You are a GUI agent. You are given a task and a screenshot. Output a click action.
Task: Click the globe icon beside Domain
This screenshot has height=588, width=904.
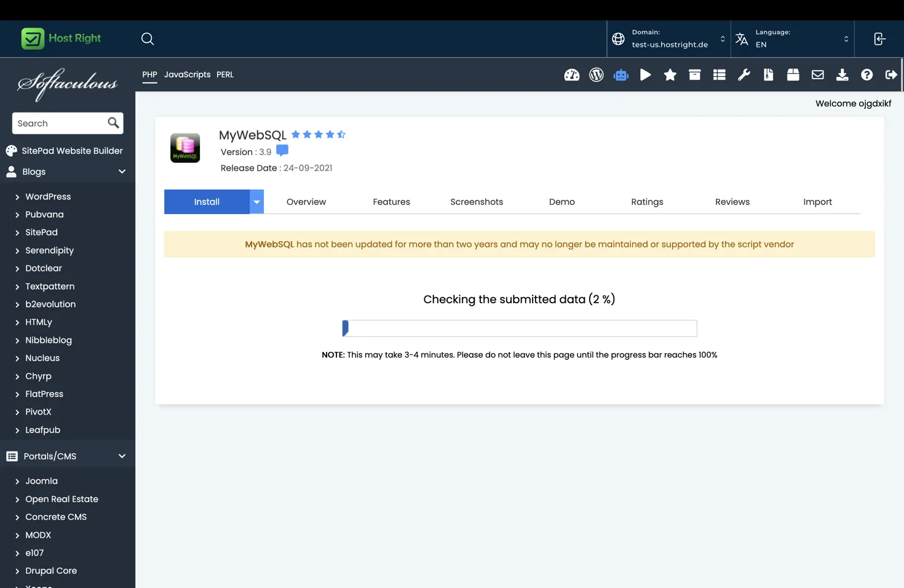pyautogui.click(x=618, y=39)
